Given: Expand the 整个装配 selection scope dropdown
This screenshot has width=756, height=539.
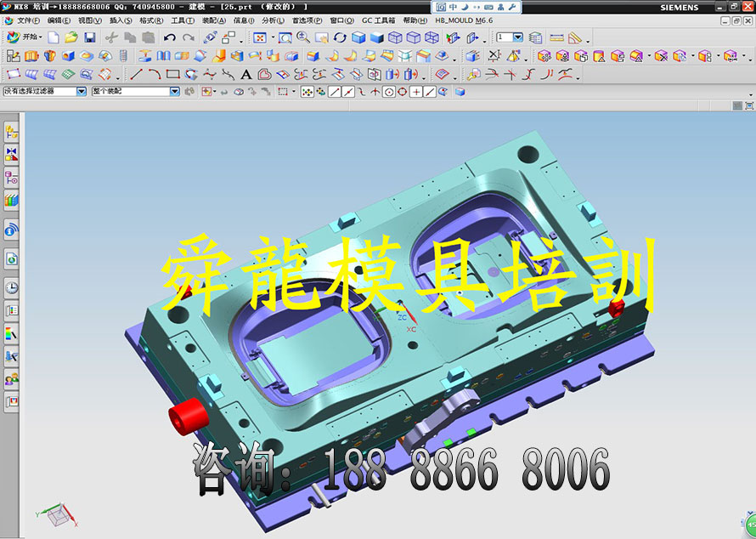Looking at the screenshot, I should point(175,91).
